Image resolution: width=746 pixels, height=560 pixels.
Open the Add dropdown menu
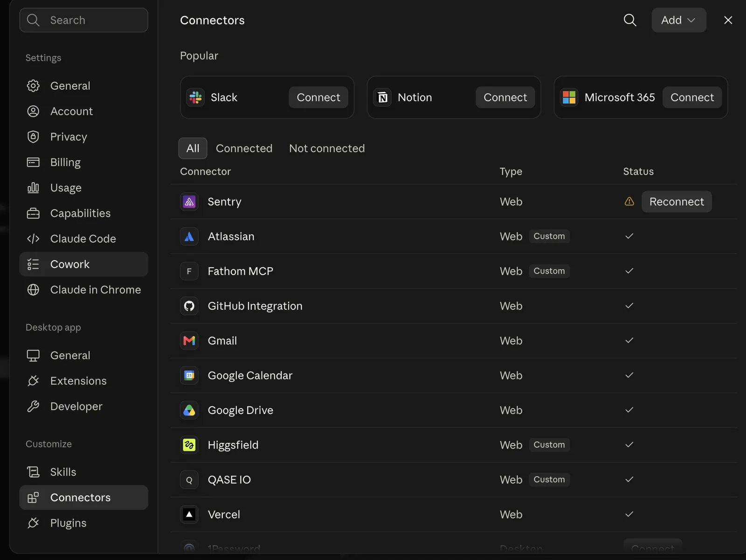[679, 20]
